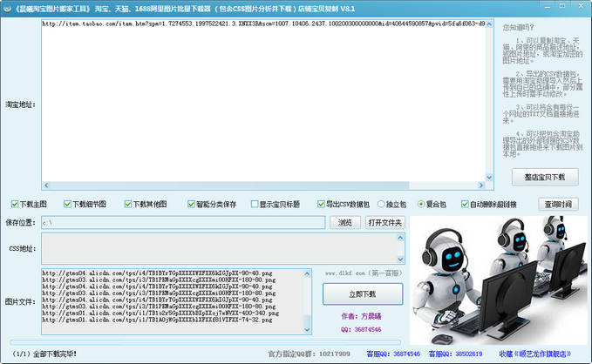
Task: Select image URL ending 400-340.png
Action: 160,313
